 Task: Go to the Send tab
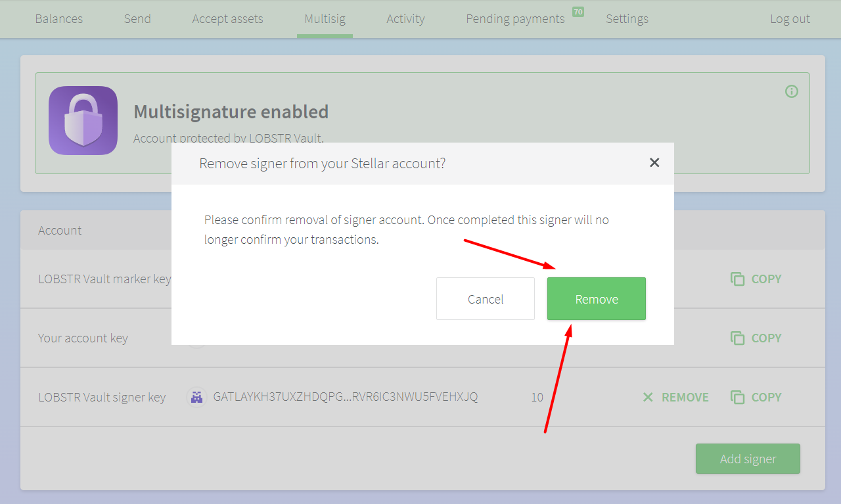[137, 19]
